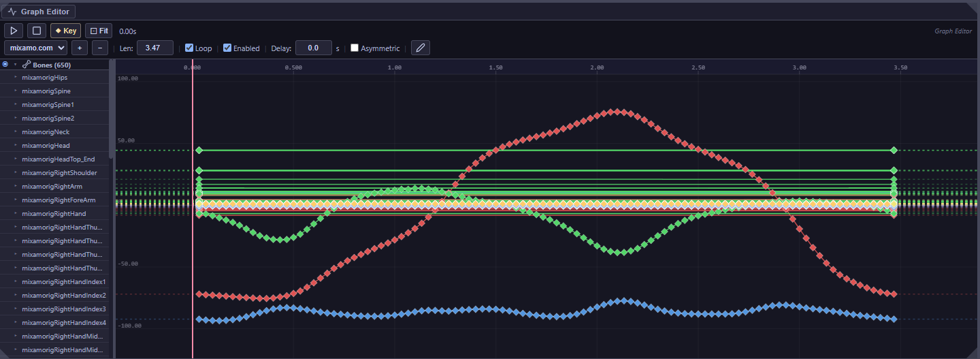Select the Bones (650) group row
Image resolution: width=980 pixels, height=359 pixels.
coord(54,65)
